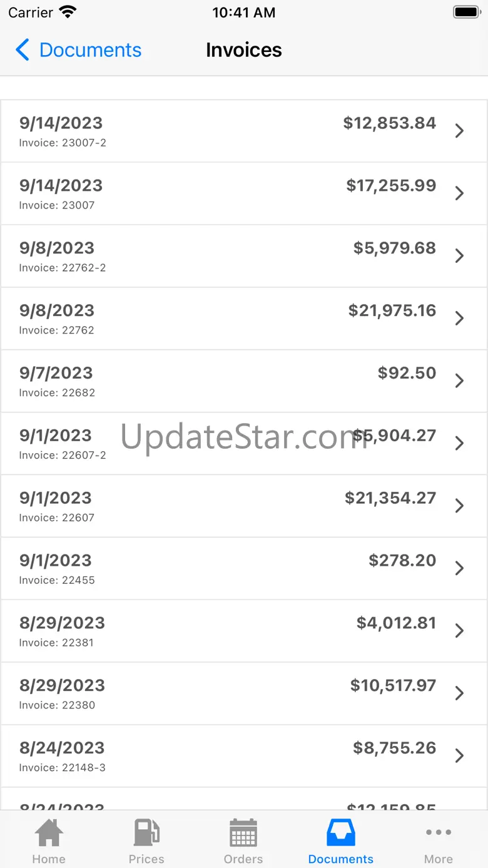
Task: Tap the Home house icon
Action: click(48, 833)
